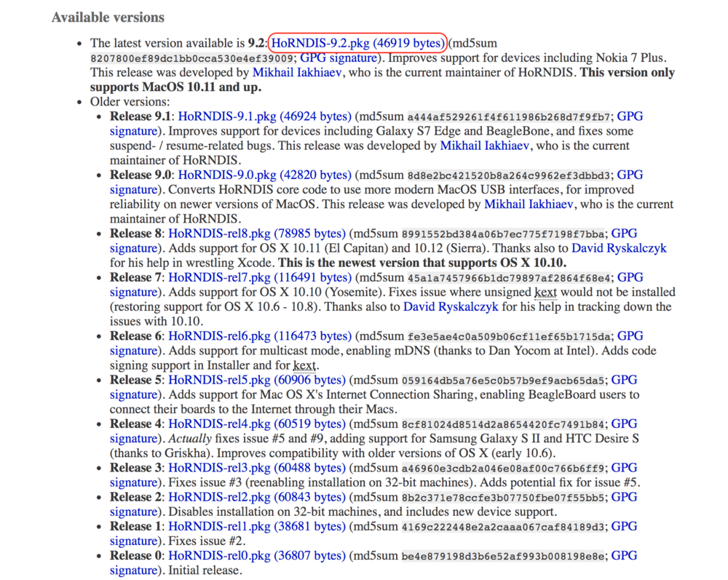Click the italic word 'Actually' in Release 4
728x580 pixels.
pos(190,439)
